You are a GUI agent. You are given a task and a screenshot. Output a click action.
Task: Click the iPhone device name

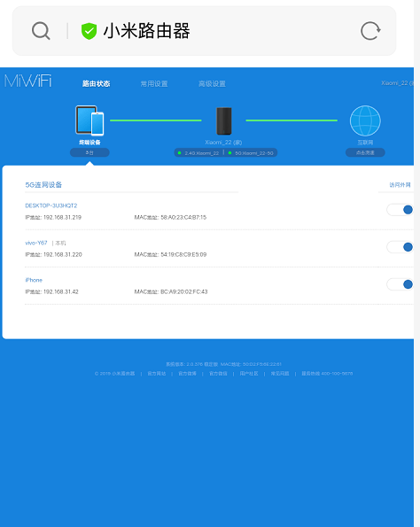(34, 280)
